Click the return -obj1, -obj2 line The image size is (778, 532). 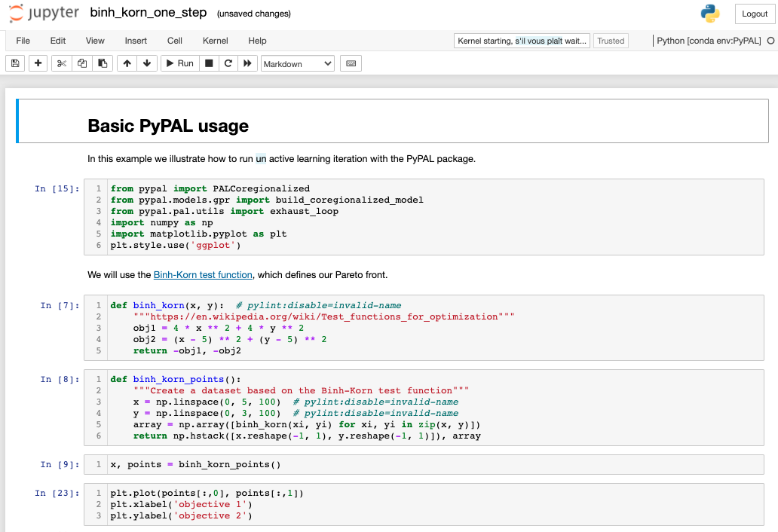[187, 350]
